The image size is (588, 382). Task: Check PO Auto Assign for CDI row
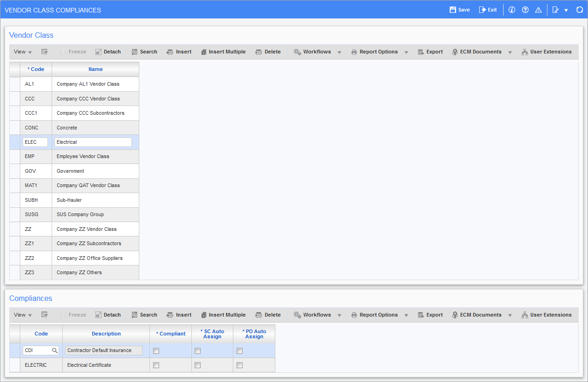tap(239, 351)
